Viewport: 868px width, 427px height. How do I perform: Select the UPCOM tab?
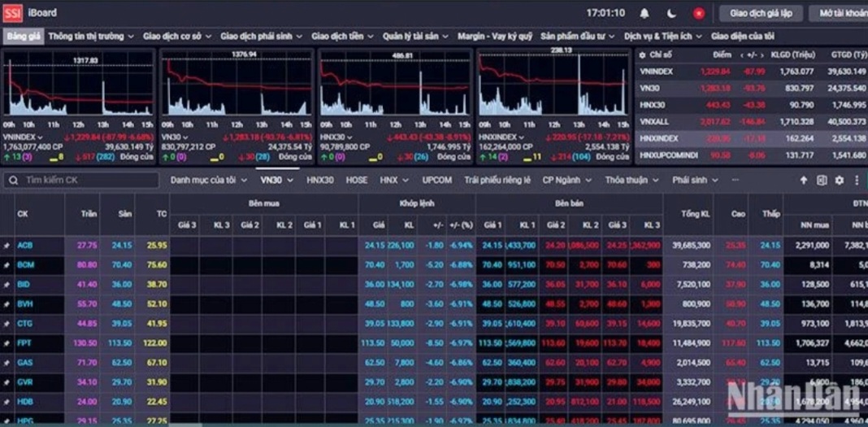[436, 180]
